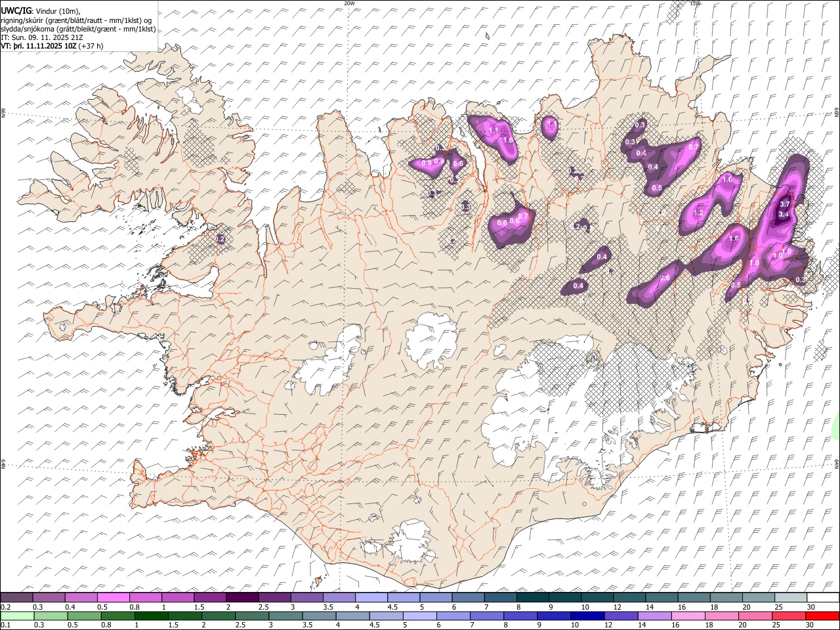Click the 15W longitude label
The height and width of the screenshot is (630, 840).
(695, 3)
